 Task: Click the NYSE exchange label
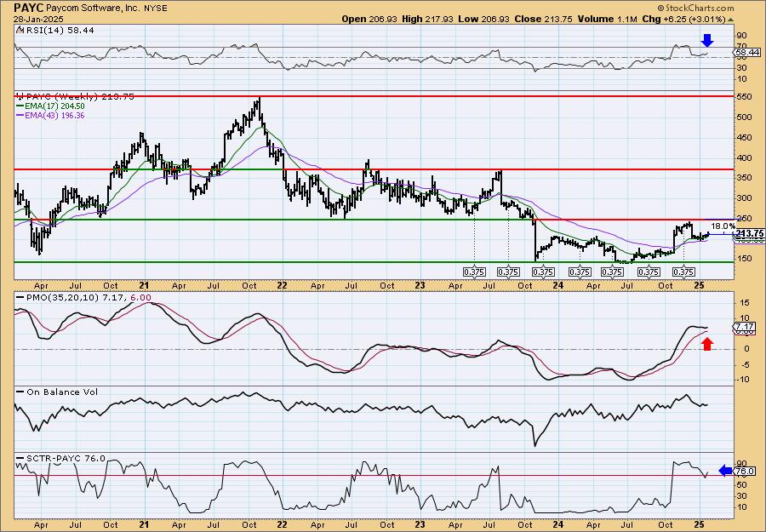156,9
